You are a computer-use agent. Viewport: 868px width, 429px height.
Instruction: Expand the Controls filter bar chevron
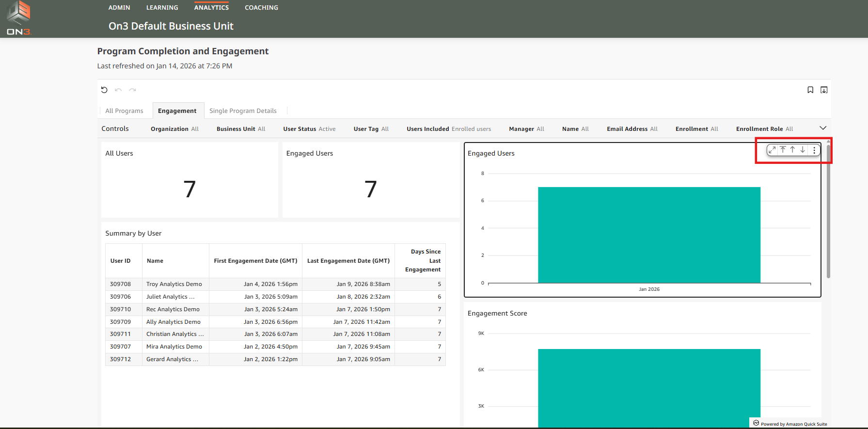coord(822,128)
